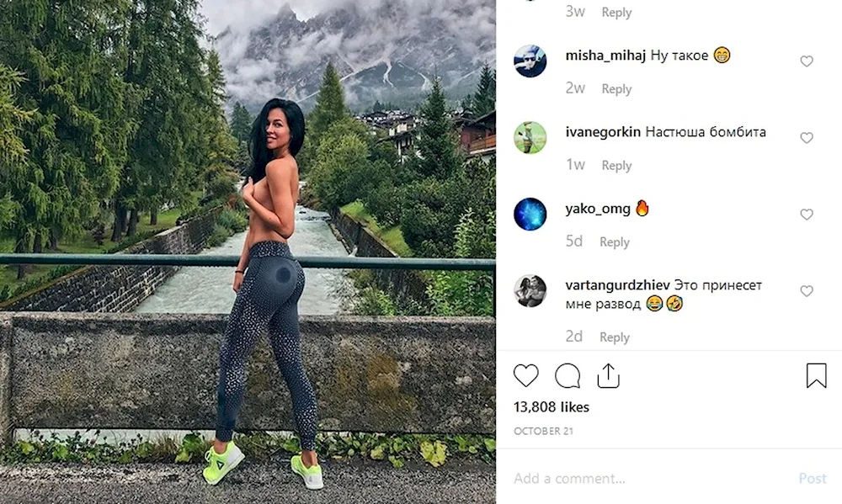Open misha_mihaj's profile avatar
The height and width of the screenshot is (504, 842).
(x=530, y=61)
